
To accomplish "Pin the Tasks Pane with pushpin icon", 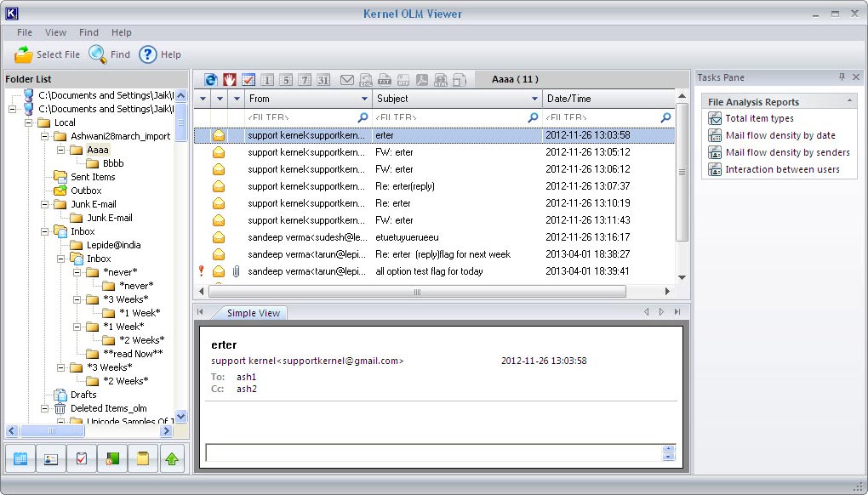I will tap(842, 77).
